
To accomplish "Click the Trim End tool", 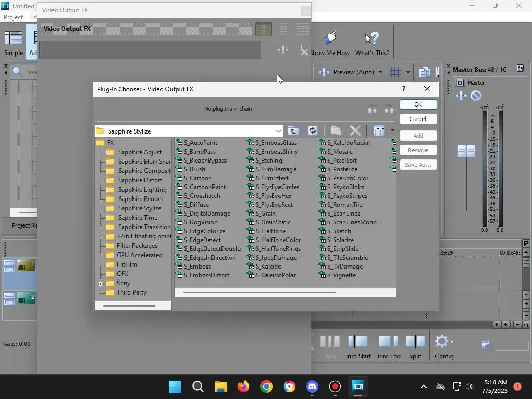I will [x=389, y=347].
